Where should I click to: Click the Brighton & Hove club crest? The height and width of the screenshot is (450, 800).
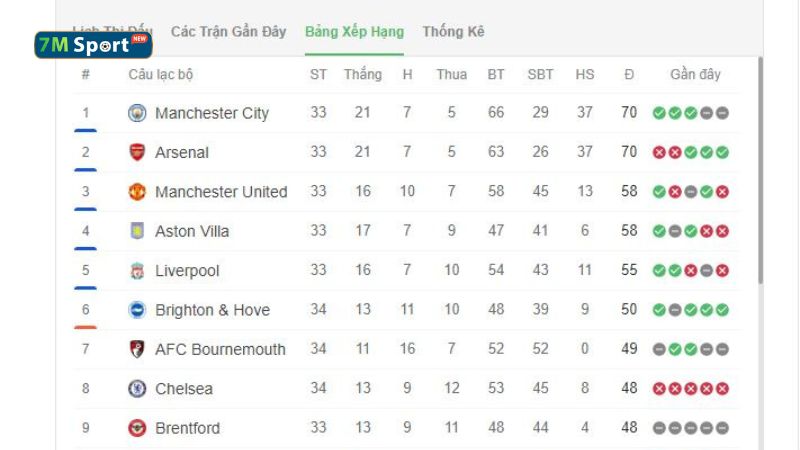[137, 310]
